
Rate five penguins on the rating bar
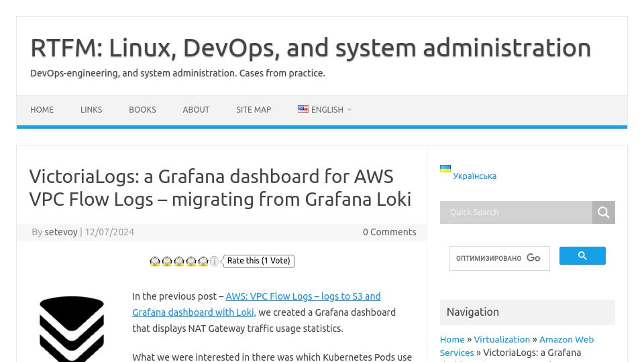[x=203, y=261]
